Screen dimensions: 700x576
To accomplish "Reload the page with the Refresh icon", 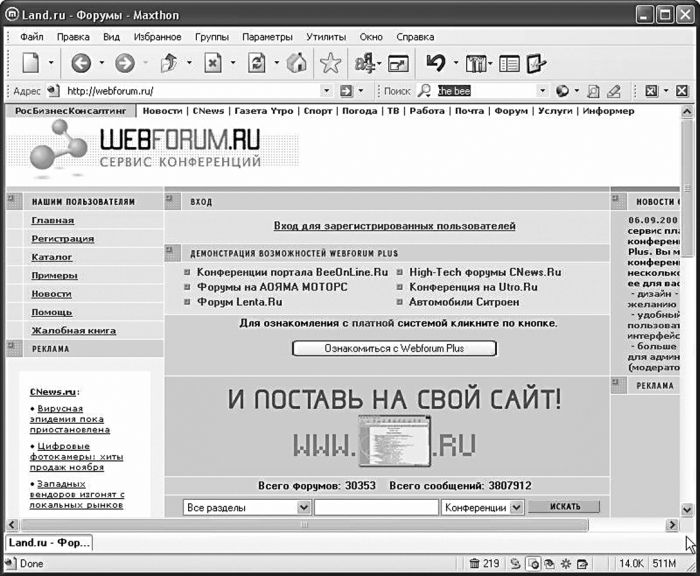I will pos(257,63).
